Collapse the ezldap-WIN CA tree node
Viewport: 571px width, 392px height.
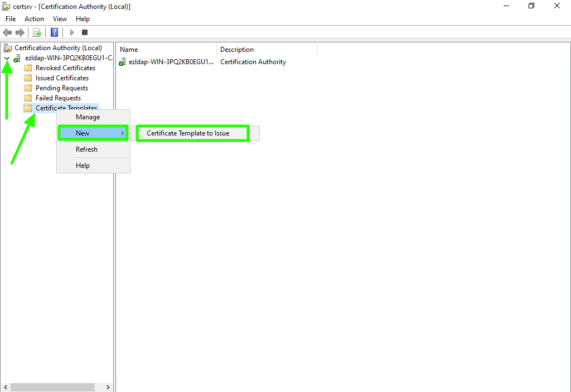(x=7, y=58)
